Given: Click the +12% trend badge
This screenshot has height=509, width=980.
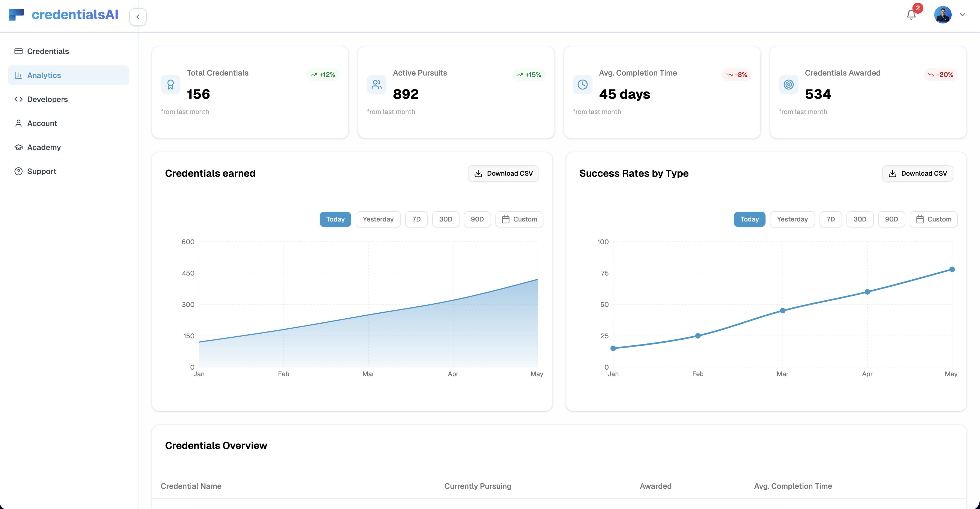Looking at the screenshot, I should (x=323, y=75).
